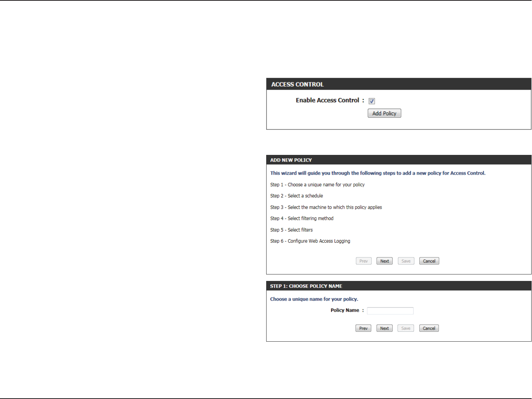Click Cancel in the Add New Policy wizard
532x399 pixels.
429,261
